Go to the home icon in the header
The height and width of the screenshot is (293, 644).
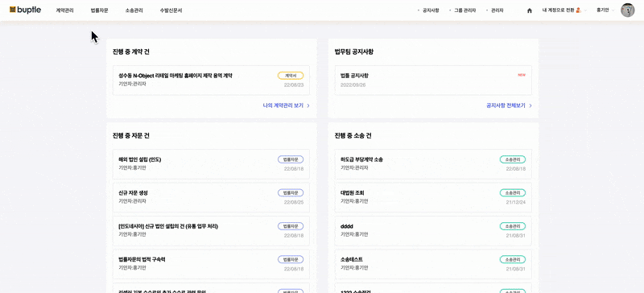tap(530, 10)
